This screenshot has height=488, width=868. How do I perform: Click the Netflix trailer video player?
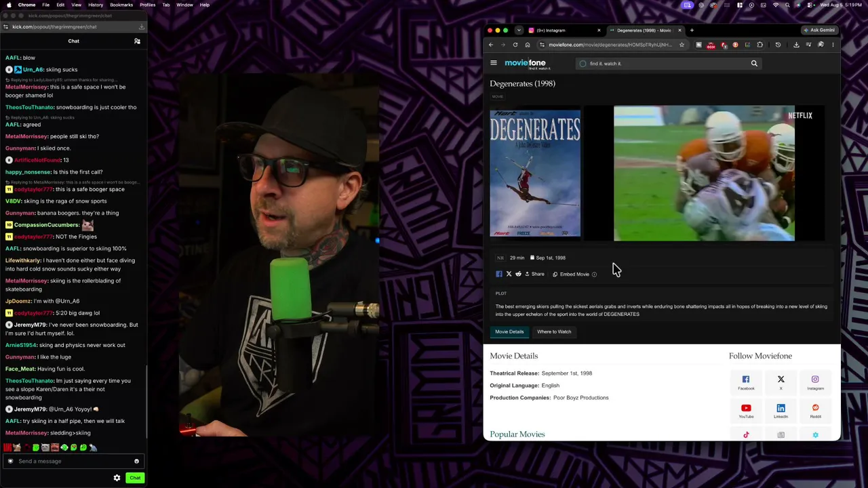(x=704, y=173)
